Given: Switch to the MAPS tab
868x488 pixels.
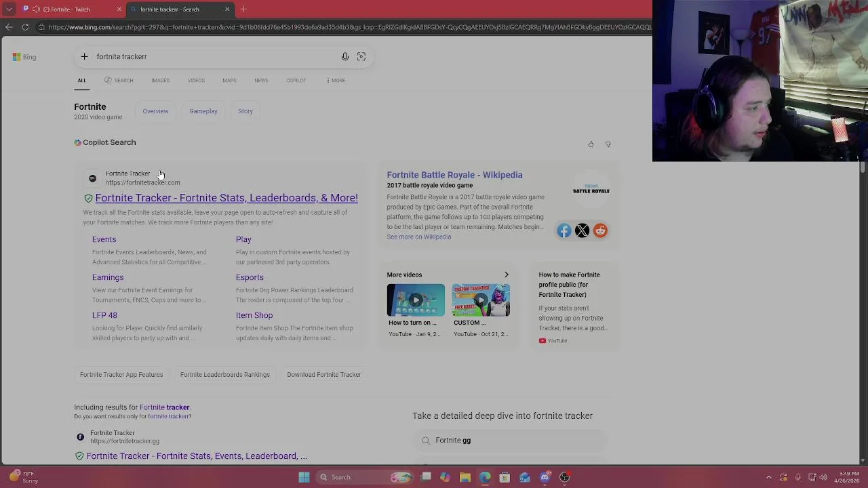Looking at the screenshot, I should (229, 81).
